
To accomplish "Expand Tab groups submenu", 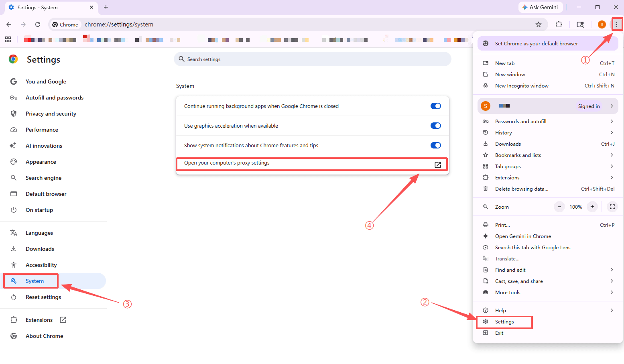I will [548, 166].
